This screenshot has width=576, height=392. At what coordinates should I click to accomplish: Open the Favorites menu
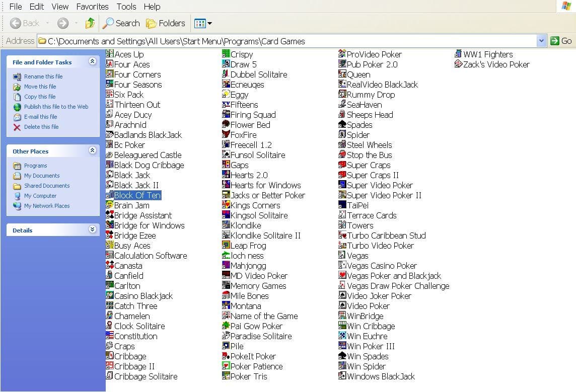click(x=92, y=7)
